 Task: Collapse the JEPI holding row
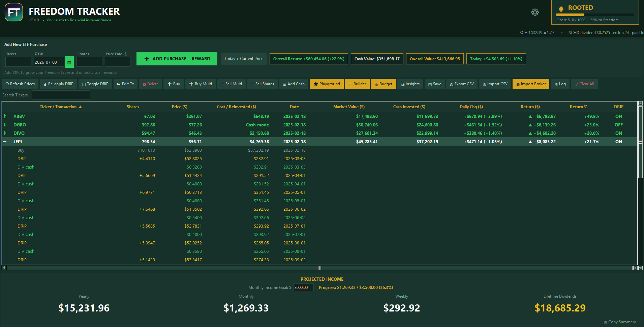point(5,142)
